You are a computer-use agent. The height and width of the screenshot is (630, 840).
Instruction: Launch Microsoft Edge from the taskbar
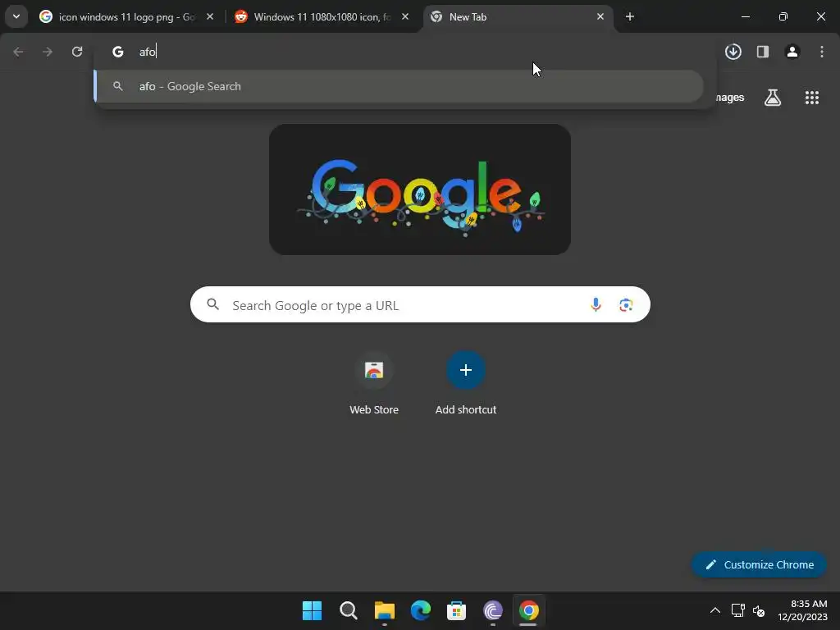421,610
